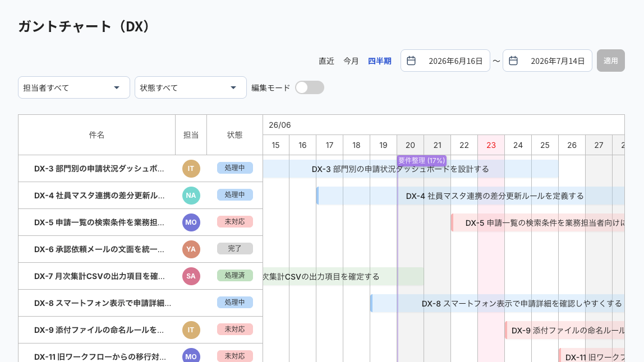Click day 20 in timeline header
This screenshot has height=362, width=644.
point(410,145)
